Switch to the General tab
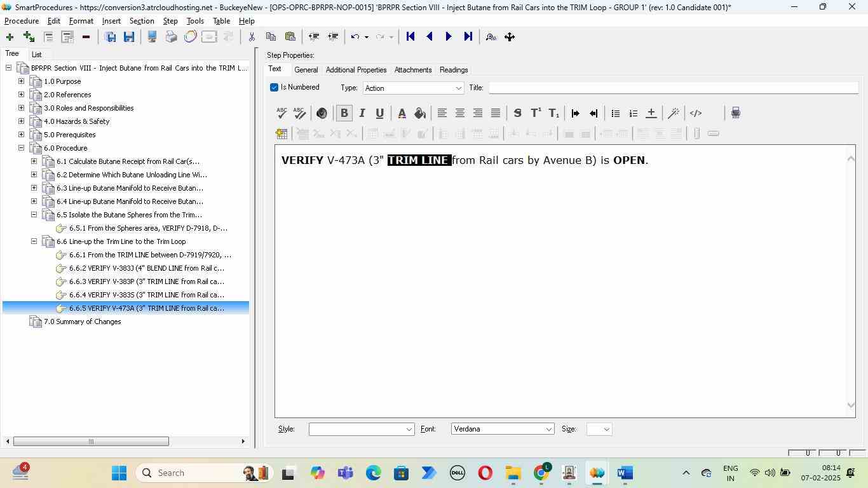The width and height of the screenshot is (868, 488). pyautogui.click(x=306, y=70)
